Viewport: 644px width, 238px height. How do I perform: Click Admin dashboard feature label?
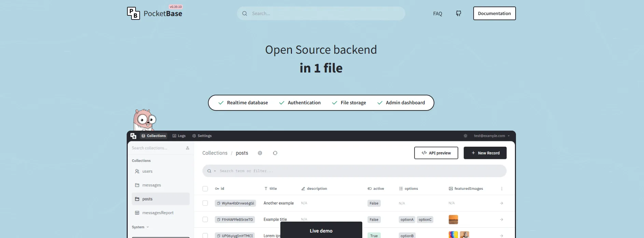[x=405, y=103]
